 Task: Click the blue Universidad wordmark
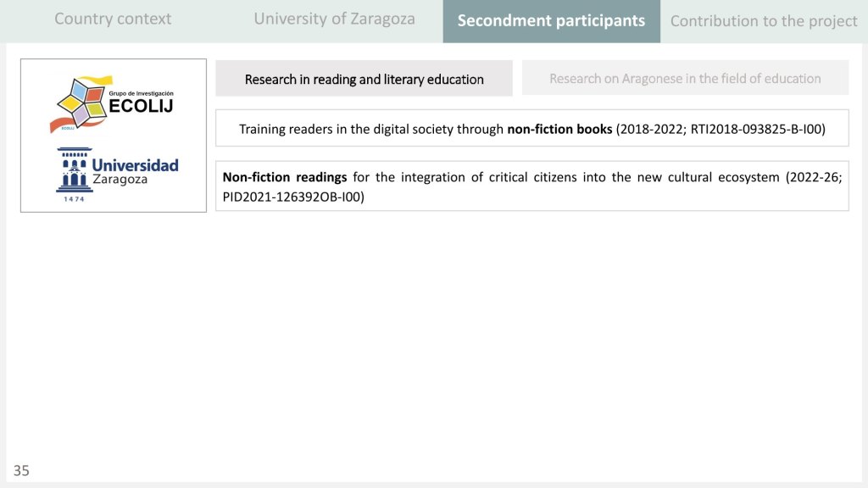pos(135,164)
